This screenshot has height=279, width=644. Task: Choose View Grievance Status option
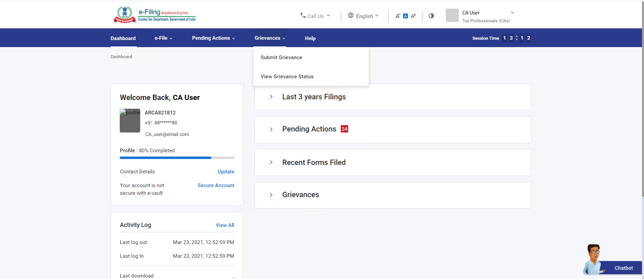287,76
